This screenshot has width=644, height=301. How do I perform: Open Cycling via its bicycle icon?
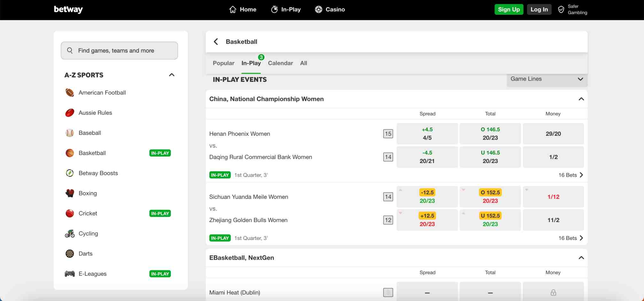click(70, 234)
